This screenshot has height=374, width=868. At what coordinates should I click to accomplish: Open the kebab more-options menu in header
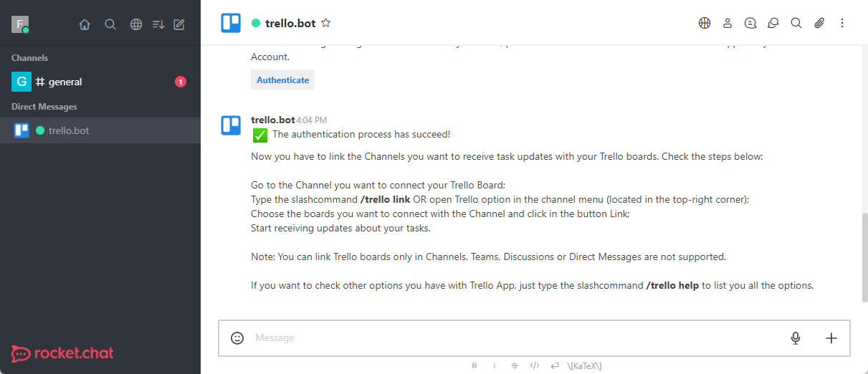coord(842,23)
